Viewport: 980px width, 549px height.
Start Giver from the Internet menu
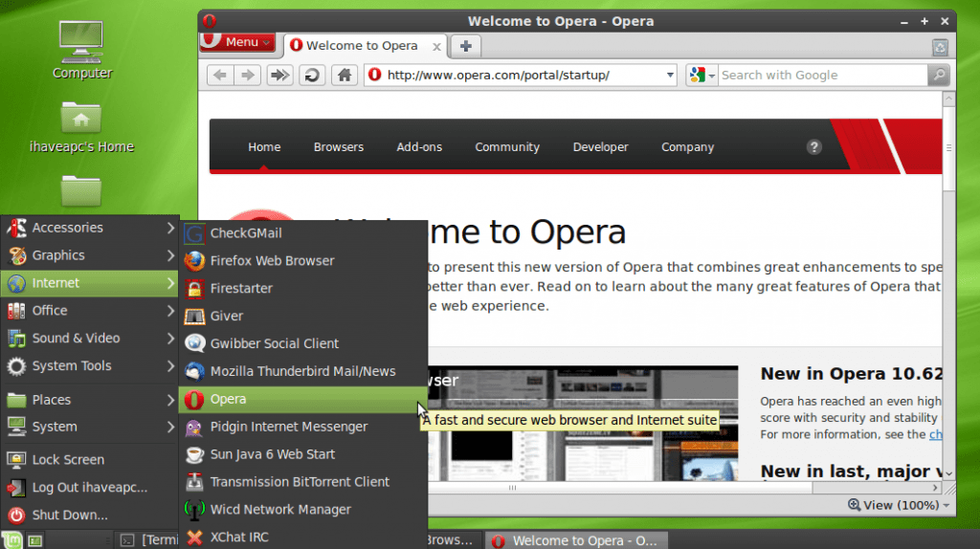point(303,316)
